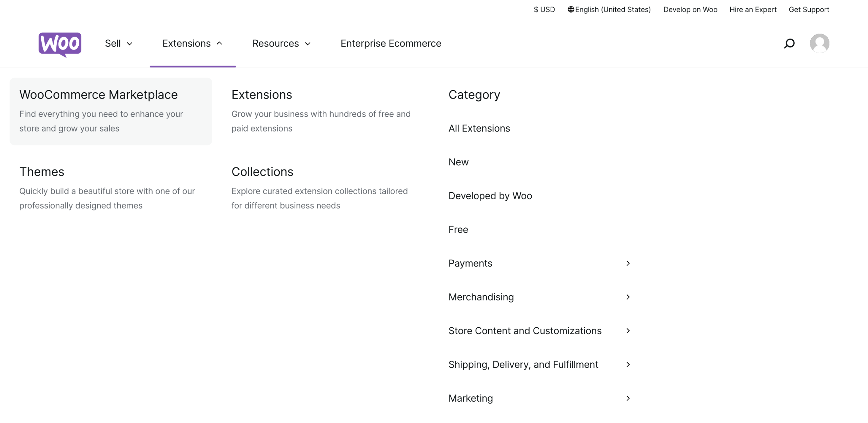Open the Resources dropdown menu
Image resolution: width=868 pixels, height=423 pixels.
pos(281,43)
